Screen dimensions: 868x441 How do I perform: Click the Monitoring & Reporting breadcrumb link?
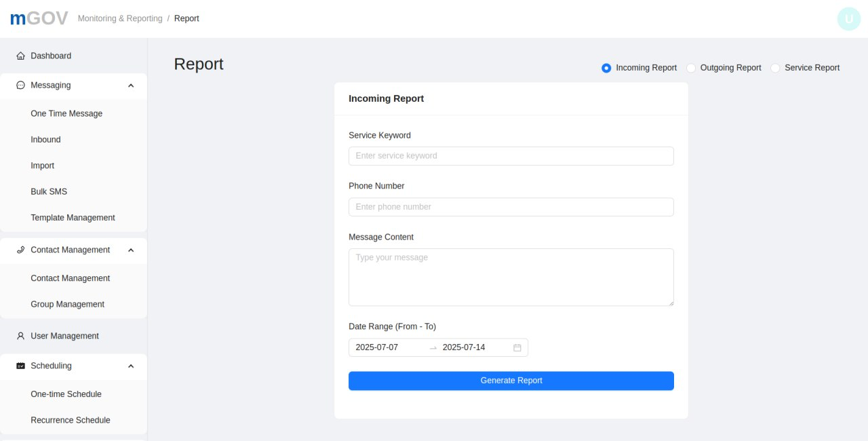120,19
